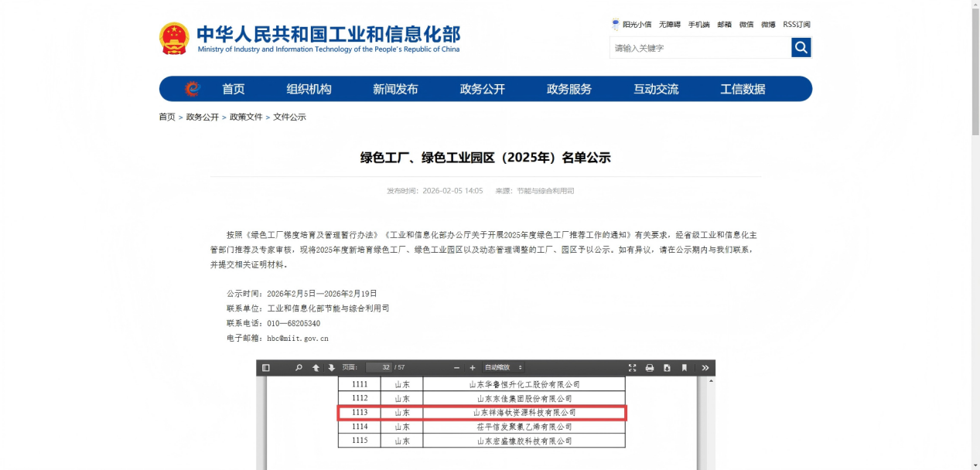Open the 政务公开 navigation menu
The width and height of the screenshot is (980, 470).
[482, 89]
